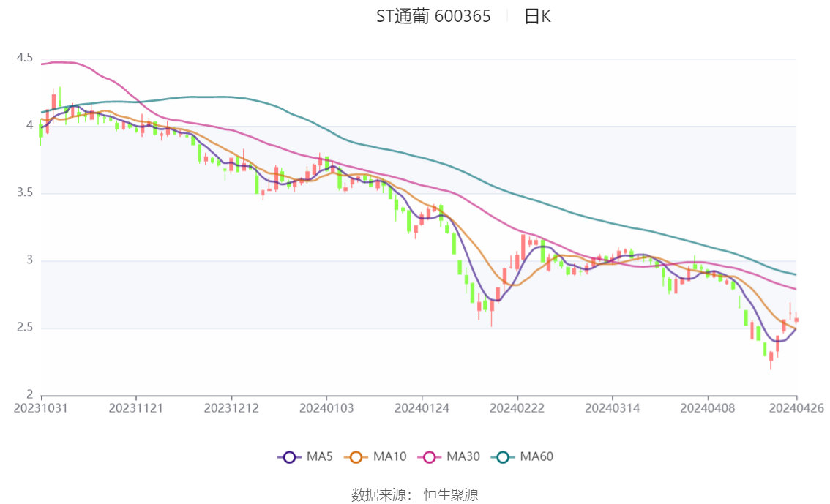
Task: Click x-axis date label 20231121
Action: (x=136, y=408)
